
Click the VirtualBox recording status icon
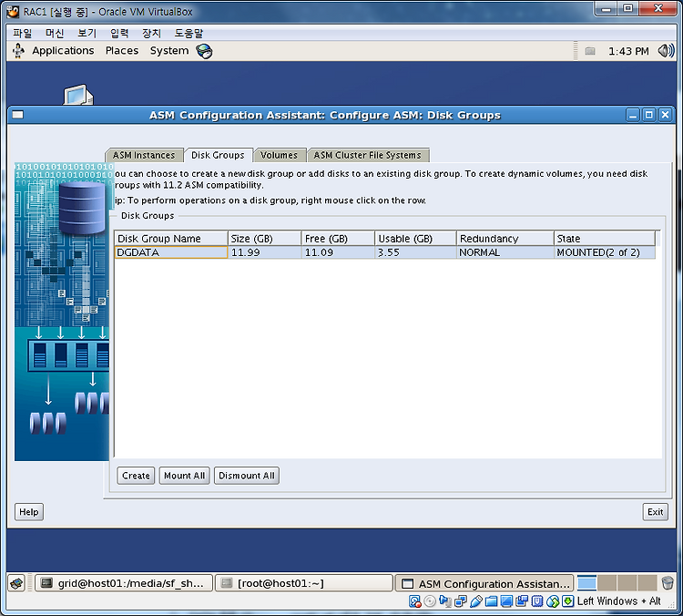coord(522,601)
